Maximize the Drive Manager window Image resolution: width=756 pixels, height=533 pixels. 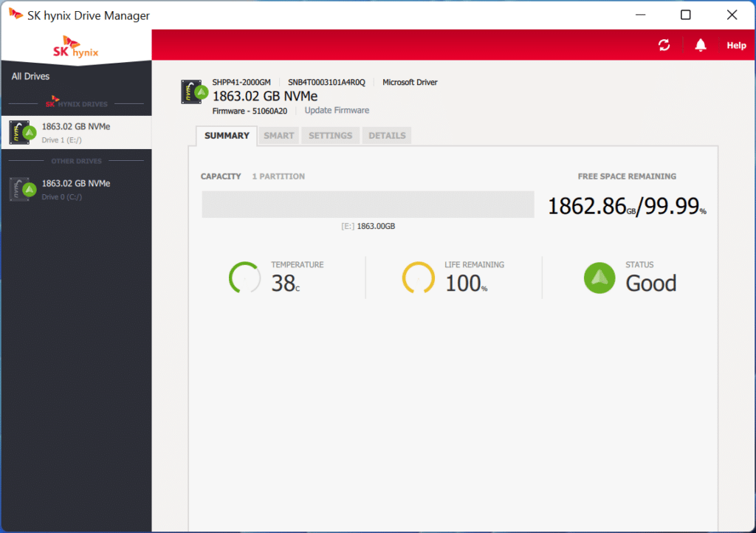click(x=685, y=15)
